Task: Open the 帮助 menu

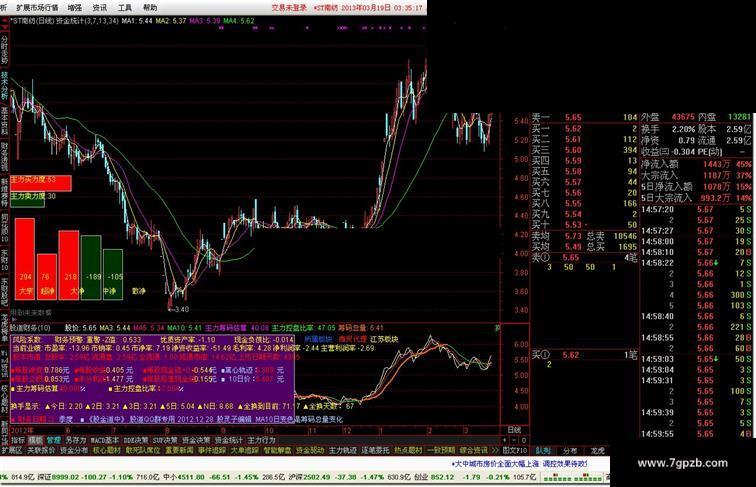Action: (x=150, y=8)
